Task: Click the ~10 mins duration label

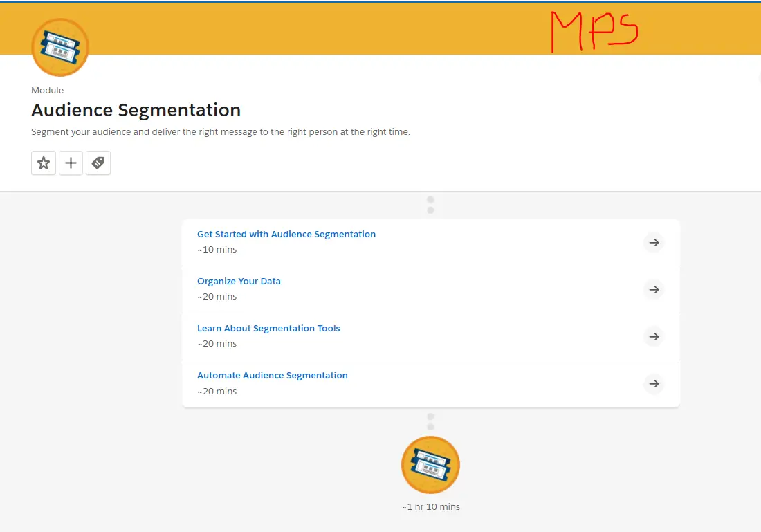Action: (x=217, y=249)
